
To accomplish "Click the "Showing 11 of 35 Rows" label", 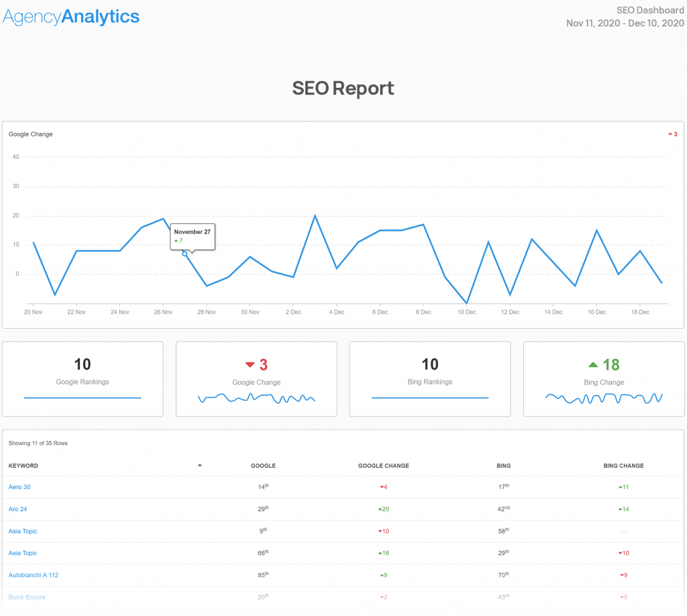I will pyautogui.click(x=37, y=443).
